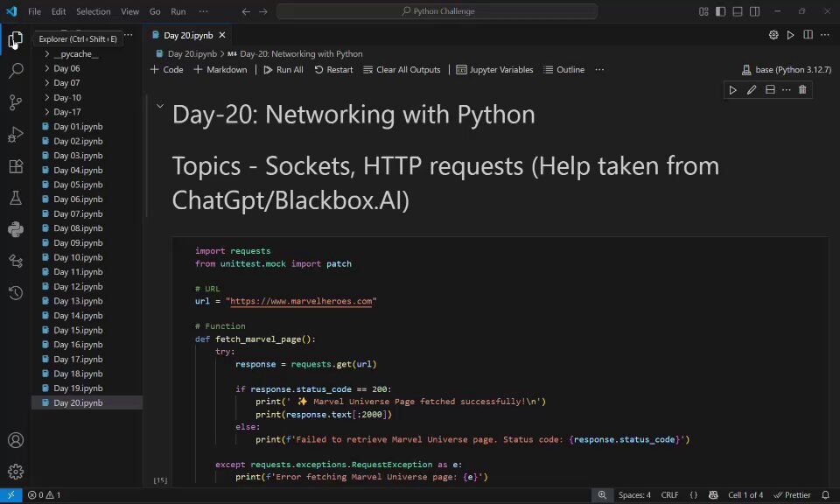Click the run play icon in editor title bar
The height and width of the screenshot is (504, 840).
[x=791, y=35]
